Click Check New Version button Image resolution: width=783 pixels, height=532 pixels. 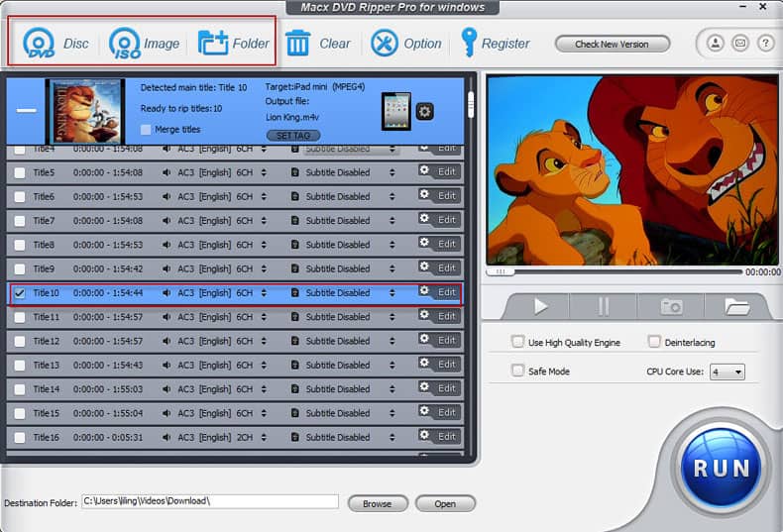tap(612, 44)
